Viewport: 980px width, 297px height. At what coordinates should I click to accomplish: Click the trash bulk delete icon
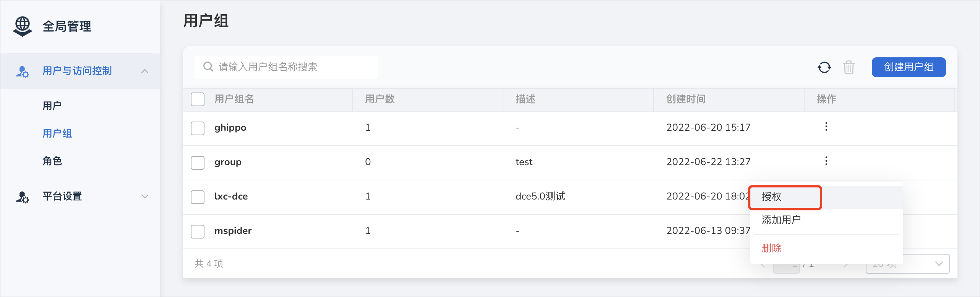click(x=849, y=68)
